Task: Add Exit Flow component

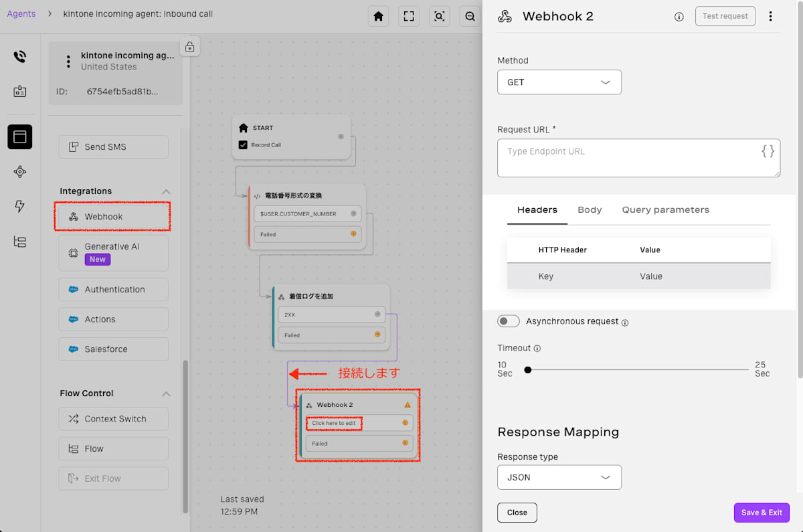Action: [x=113, y=478]
